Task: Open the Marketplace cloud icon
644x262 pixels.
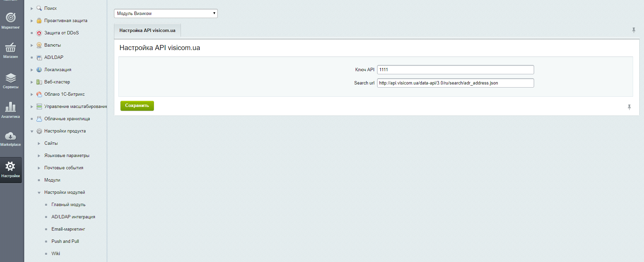Action: click(11, 136)
